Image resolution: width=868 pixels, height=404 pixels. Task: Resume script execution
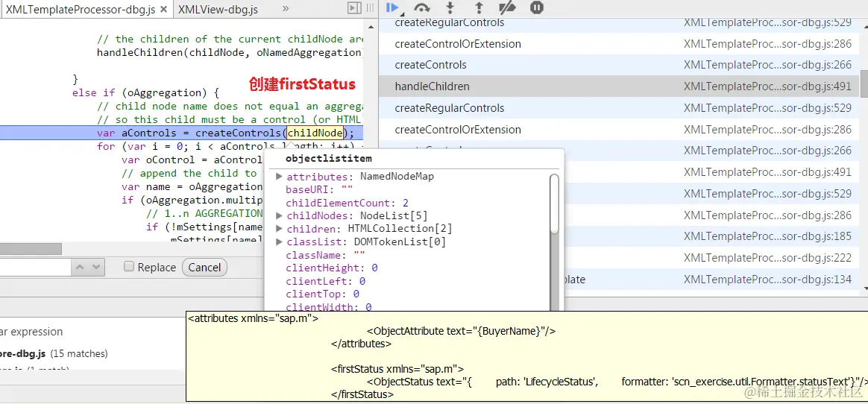tap(393, 7)
